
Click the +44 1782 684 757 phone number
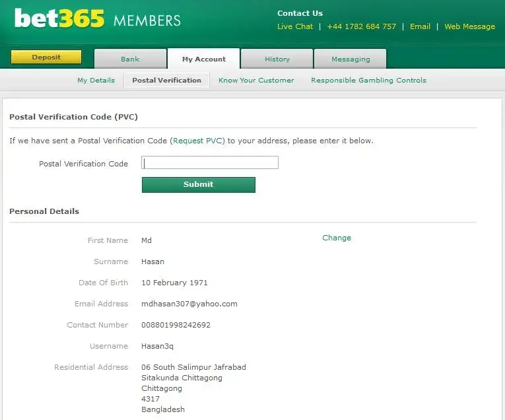point(361,26)
